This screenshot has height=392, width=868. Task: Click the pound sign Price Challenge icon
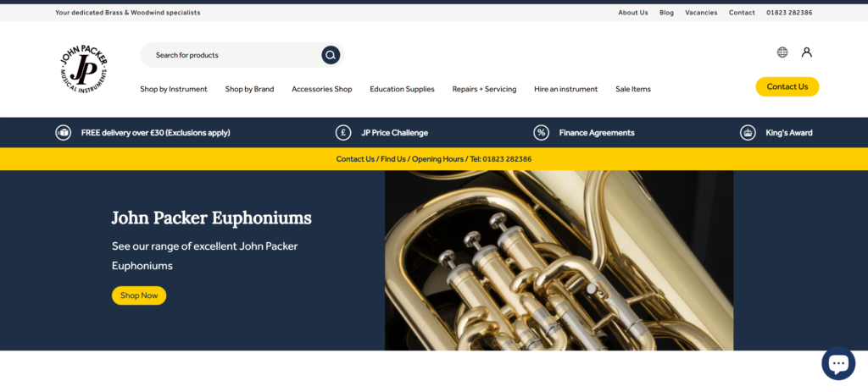click(x=343, y=133)
